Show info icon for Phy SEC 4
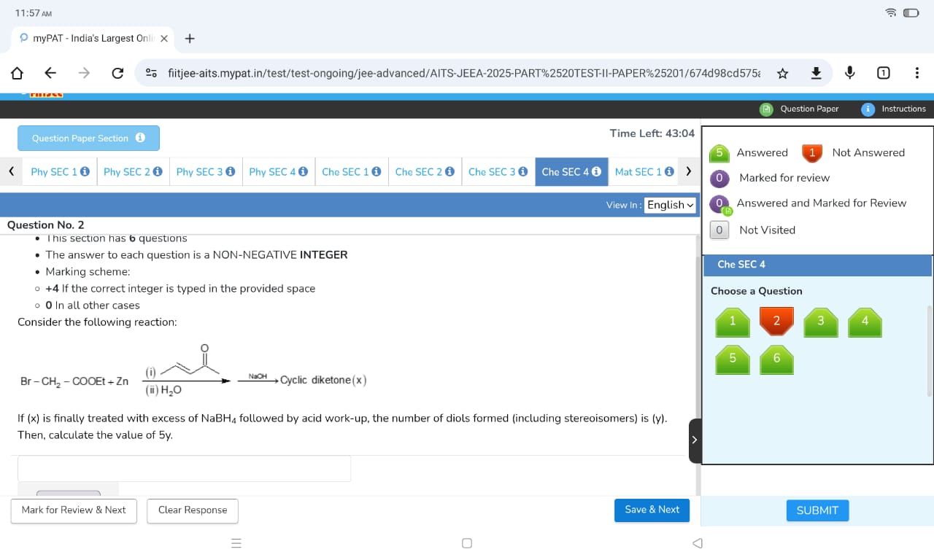 click(303, 171)
